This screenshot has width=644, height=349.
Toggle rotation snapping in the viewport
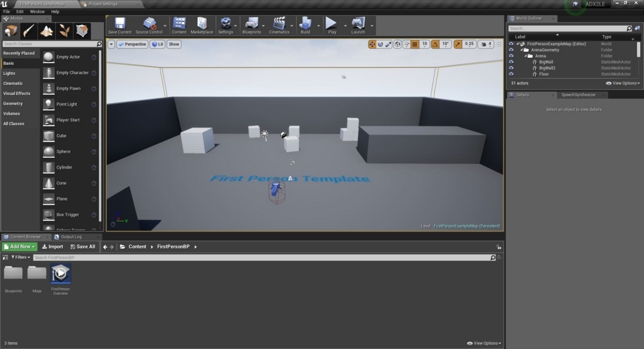click(x=435, y=45)
